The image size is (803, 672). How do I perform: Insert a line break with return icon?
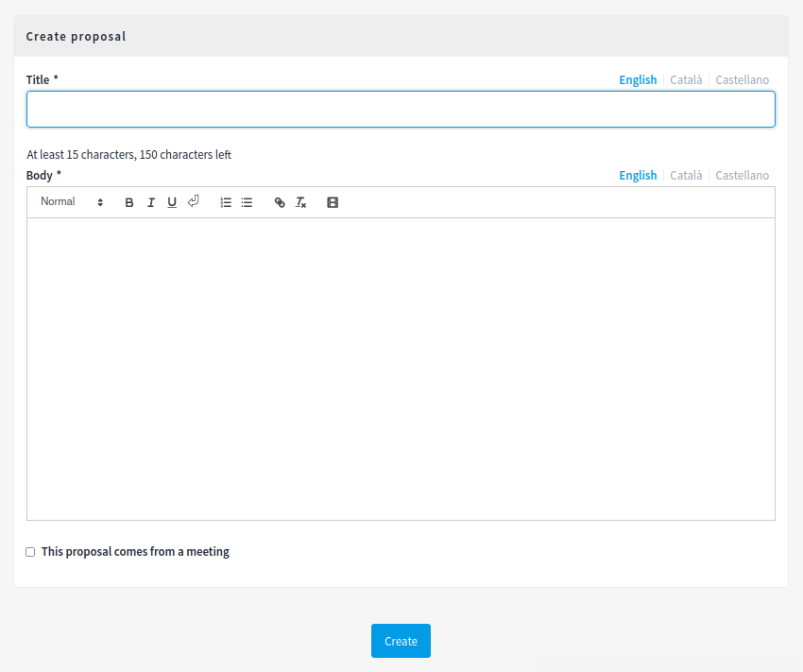tap(193, 202)
